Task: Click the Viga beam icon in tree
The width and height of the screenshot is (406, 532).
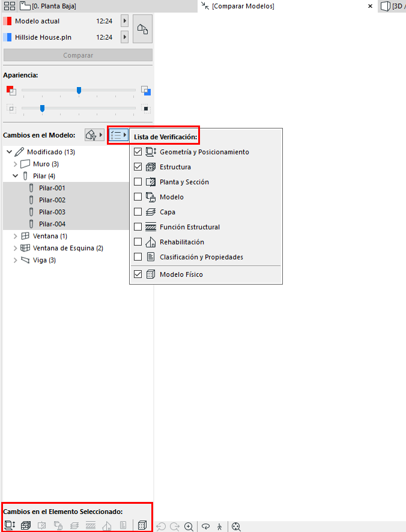Action: pos(25,260)
